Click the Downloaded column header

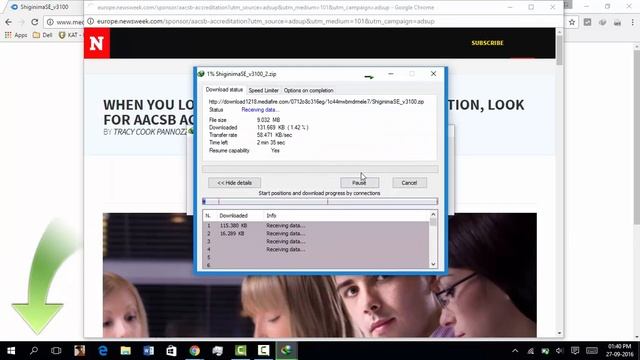(233, 216)
